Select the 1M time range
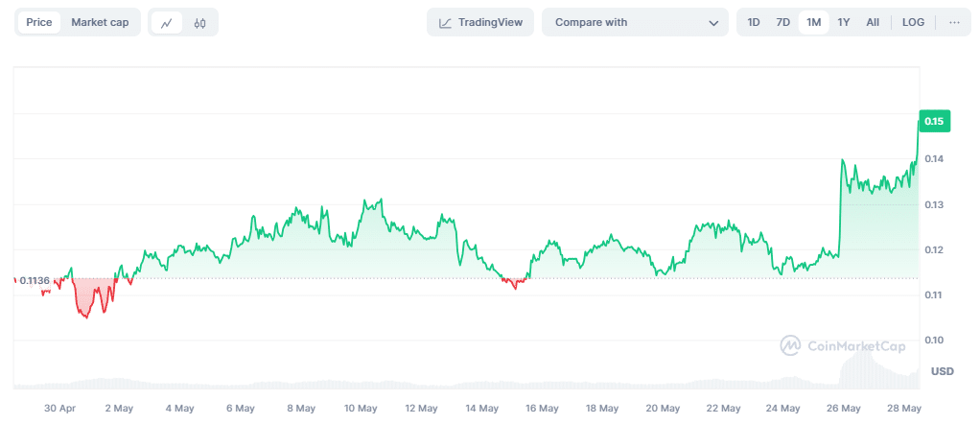This screenshot has height=424, width=980. [813, 22]
